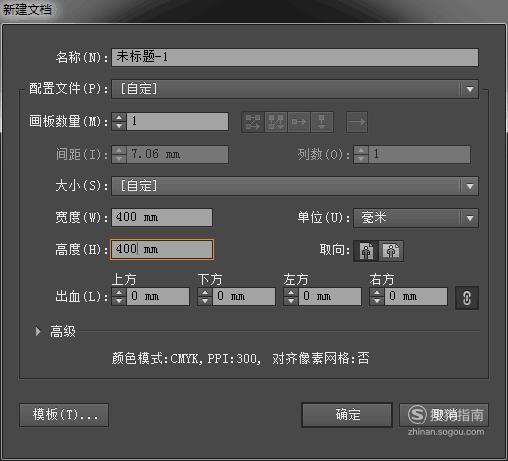This screenshot has height=461, width=508.
Task: Click the 取消 cancel button
Action: tap(444, 415)
